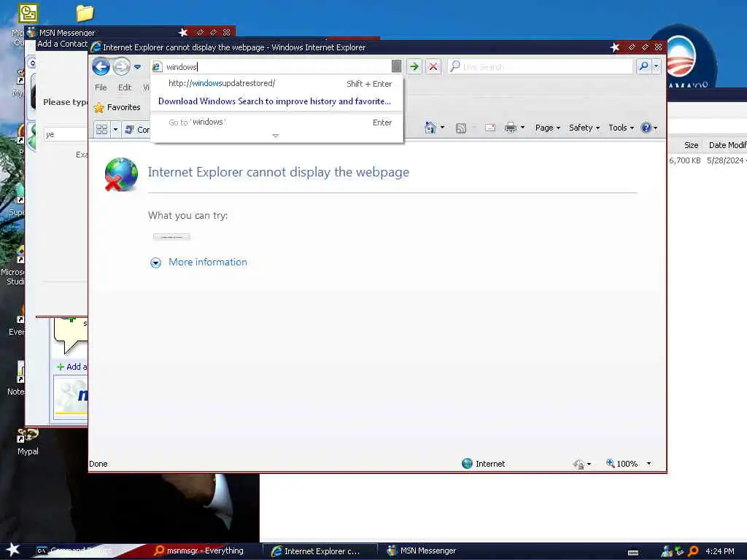The width and height of the screenshot is (747, 560).
Task: Click the search magnifier button
Action: coord(643,66)
